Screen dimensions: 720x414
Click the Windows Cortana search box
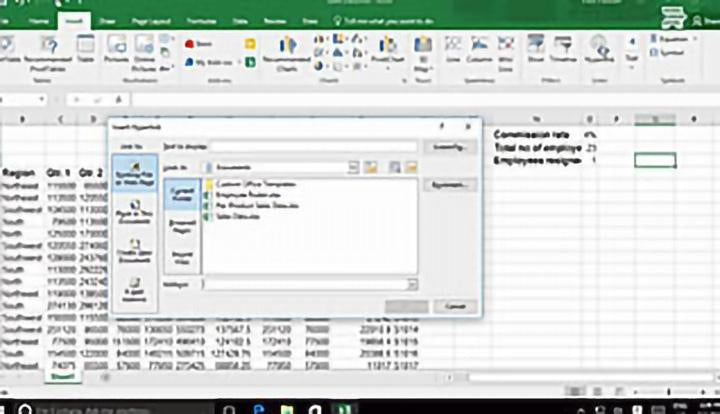[x=115, y=408]
